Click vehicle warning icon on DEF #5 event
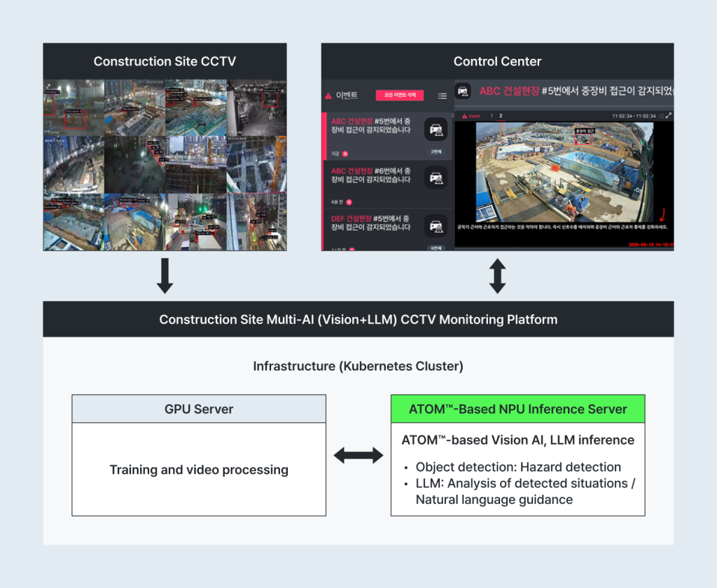Viewport: 717px width, 588px height. [x=436, y=226]
